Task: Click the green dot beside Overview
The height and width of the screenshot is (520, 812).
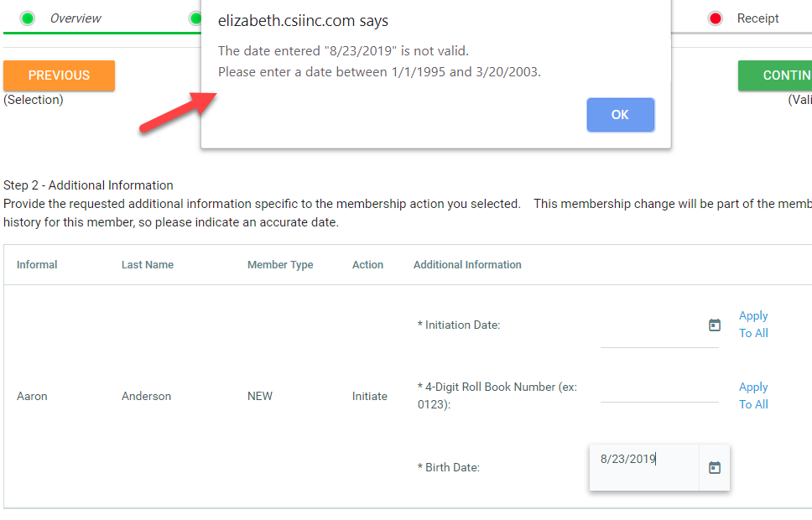Action: pos(28,18)
